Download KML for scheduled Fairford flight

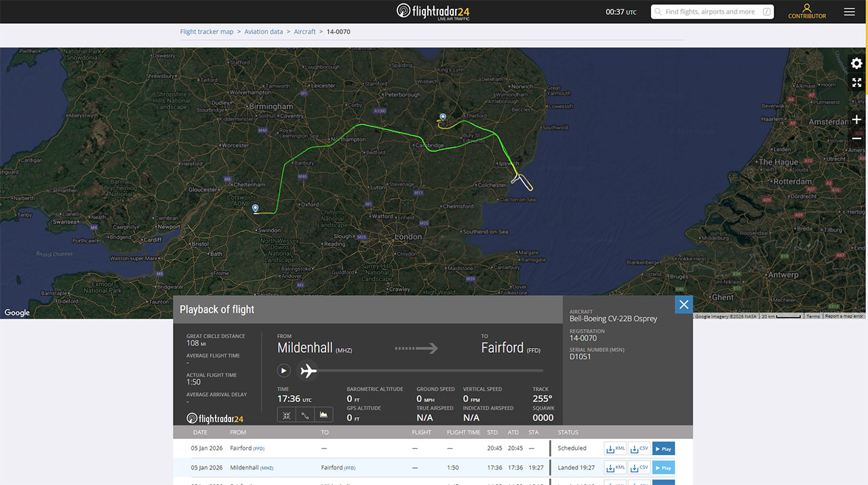616,448
